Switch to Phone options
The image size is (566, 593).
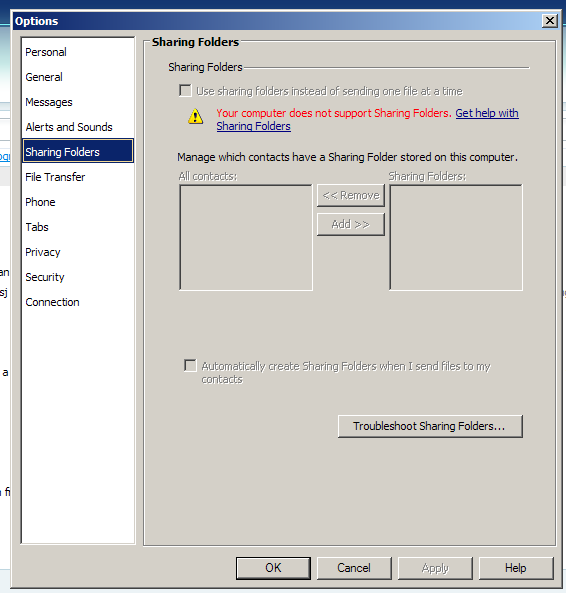40,202
